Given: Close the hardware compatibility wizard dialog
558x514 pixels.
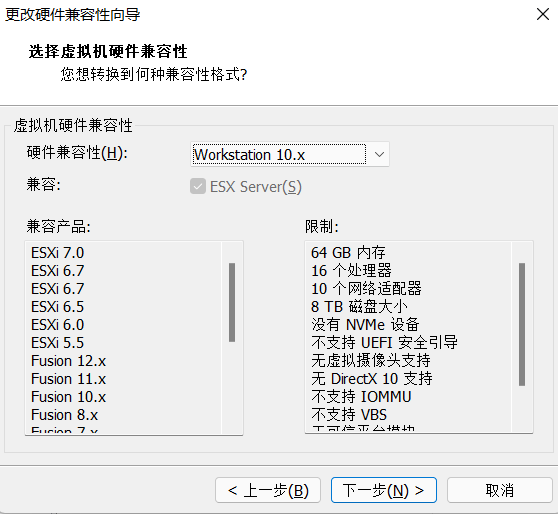Looking at the screenshot, I should [x=543, y=15].
